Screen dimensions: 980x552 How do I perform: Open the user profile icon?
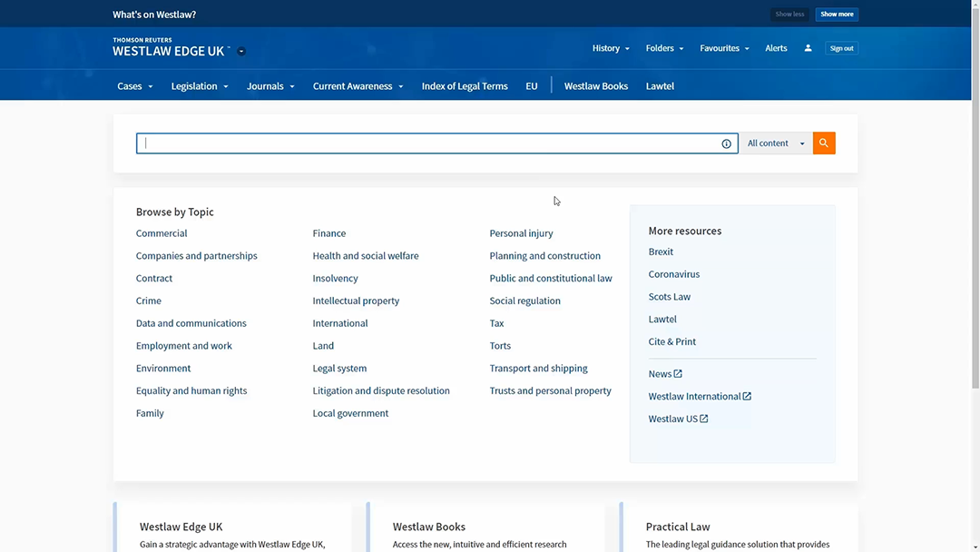808,48
